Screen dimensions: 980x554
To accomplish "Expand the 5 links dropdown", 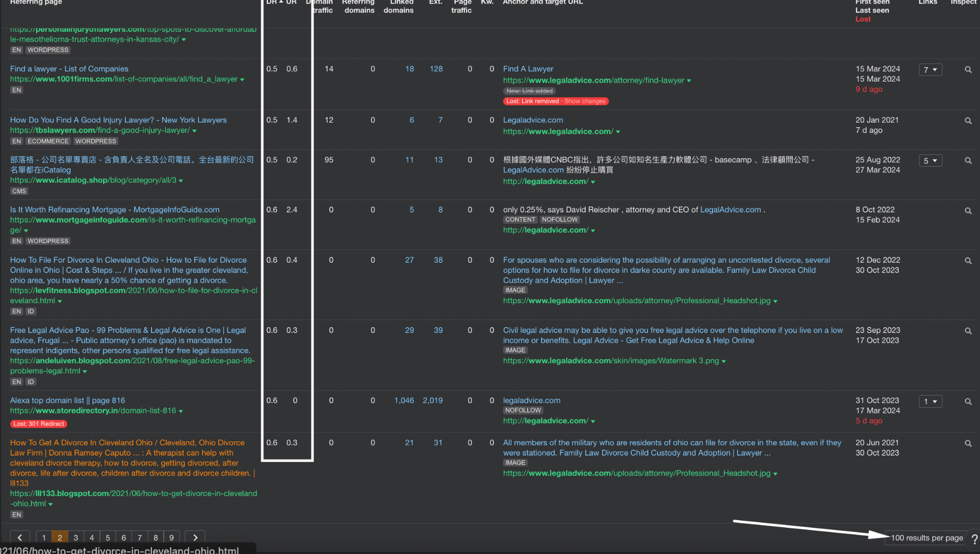I will point(930,161).
